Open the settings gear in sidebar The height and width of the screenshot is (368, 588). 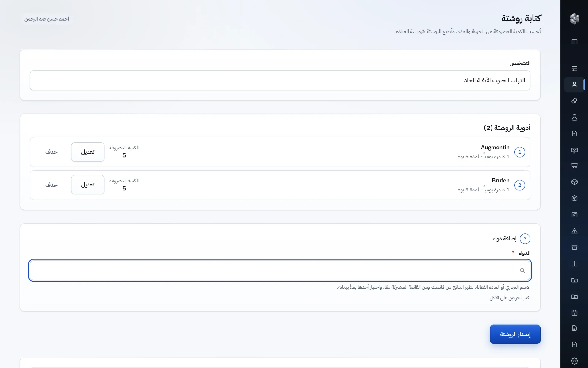pos(574,361)
